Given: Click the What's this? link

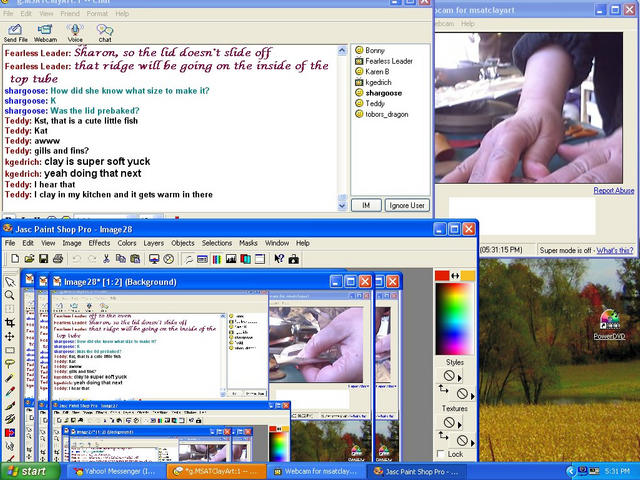Looking at the screenshot, I should pyautogui.click(x=615, y=250).
